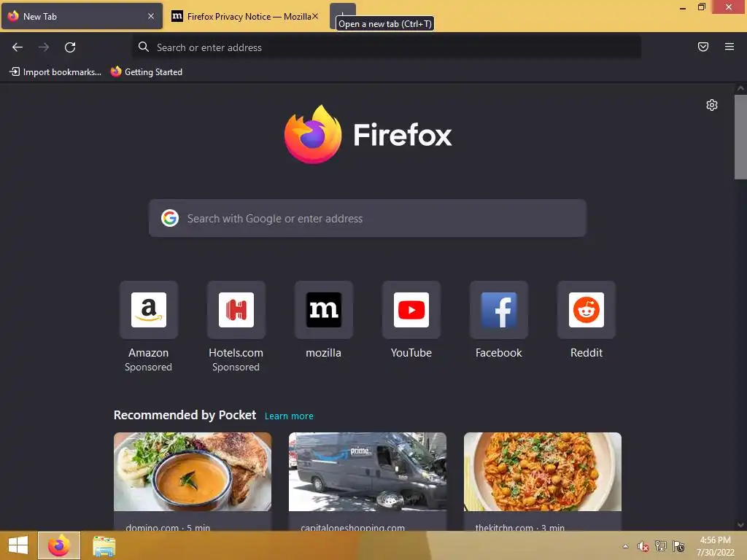
Task: Open the Amazon shortcut tile
Action: [x=149, y=310]
